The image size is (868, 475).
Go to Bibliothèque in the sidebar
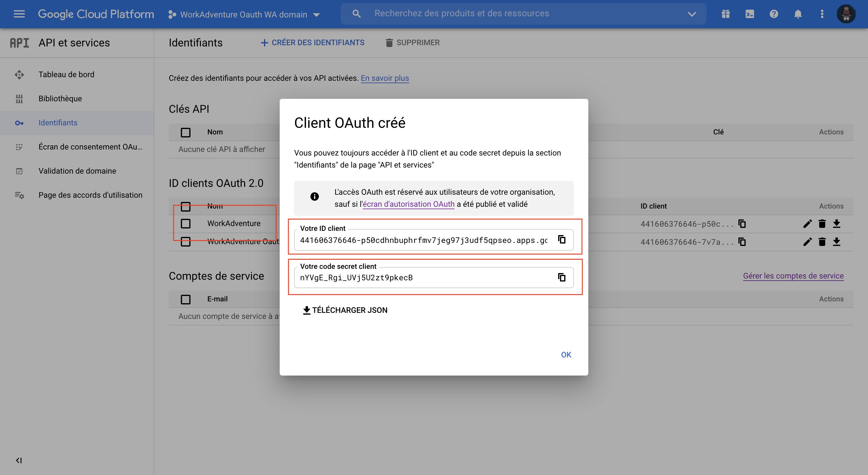pyautogui.click(x=60, y=98)
